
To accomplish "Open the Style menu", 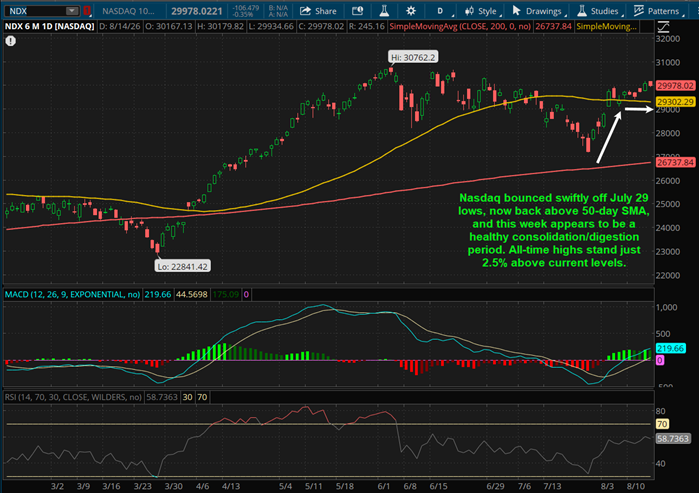I will (482, 11).
